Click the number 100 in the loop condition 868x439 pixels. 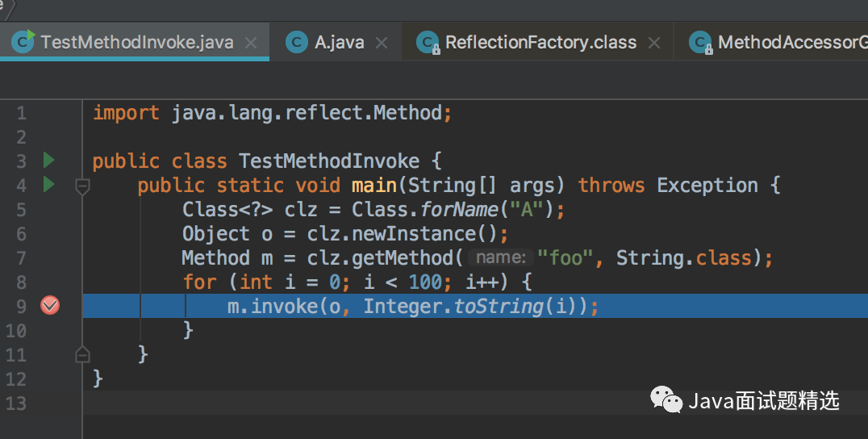tap(425, 282)
